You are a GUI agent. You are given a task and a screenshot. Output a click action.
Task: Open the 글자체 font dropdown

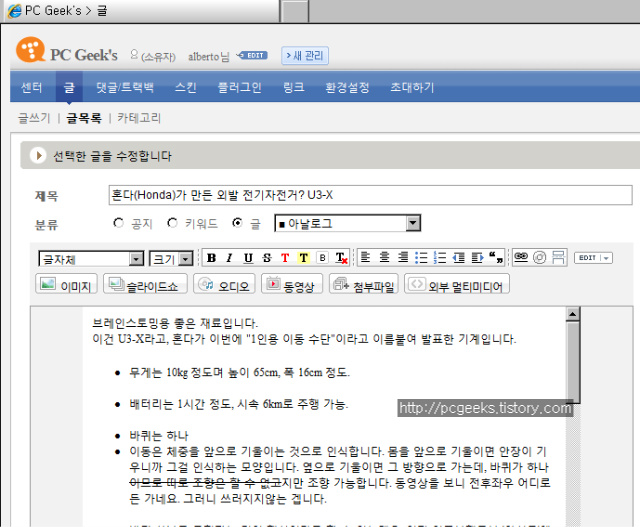(x=91, y=259)
